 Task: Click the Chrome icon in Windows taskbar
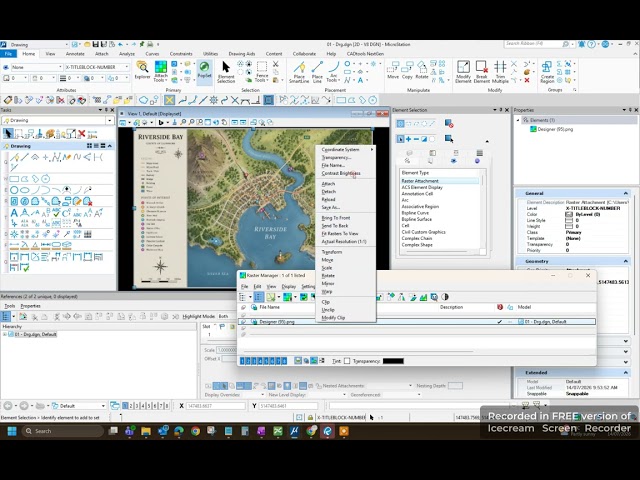pos(195,431)
